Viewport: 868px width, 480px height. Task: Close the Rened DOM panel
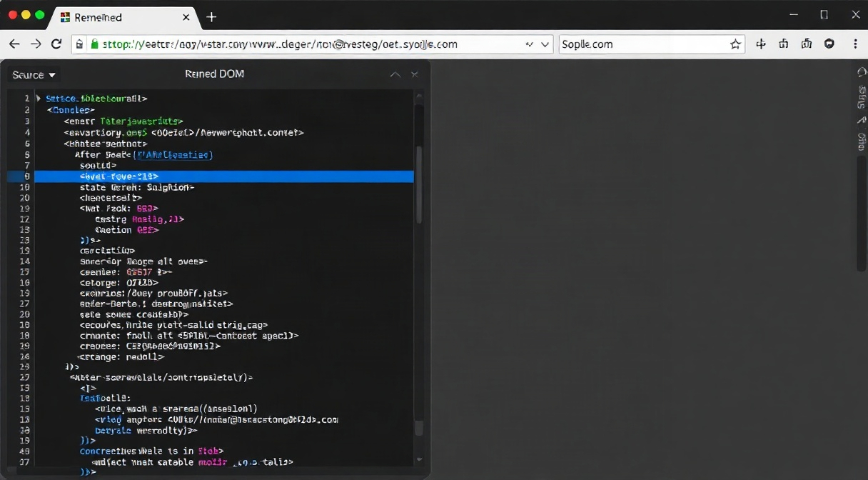point(414,74)
